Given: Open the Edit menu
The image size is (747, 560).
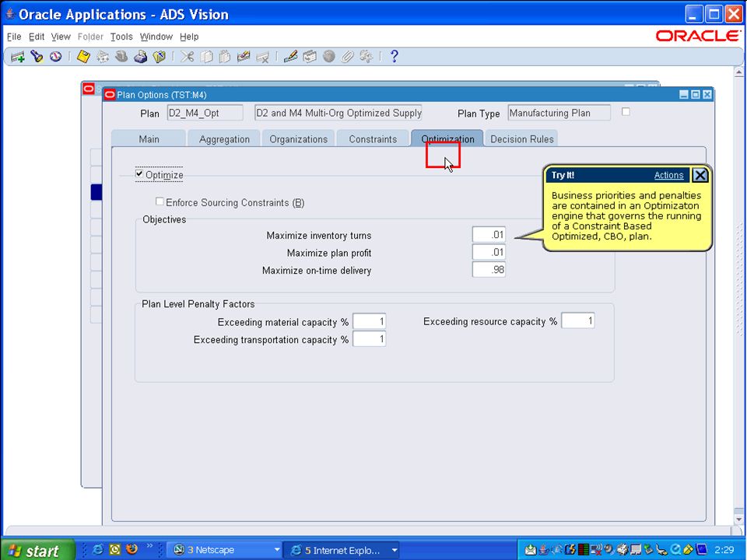Looking at the screenshot, I should (37, 37).
